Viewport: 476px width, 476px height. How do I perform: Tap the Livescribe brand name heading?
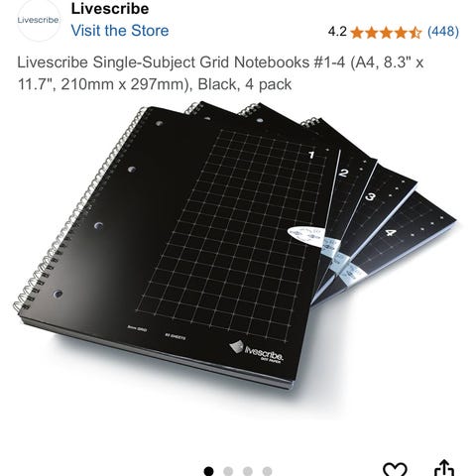pyautogui.click(x=110, y=9)
